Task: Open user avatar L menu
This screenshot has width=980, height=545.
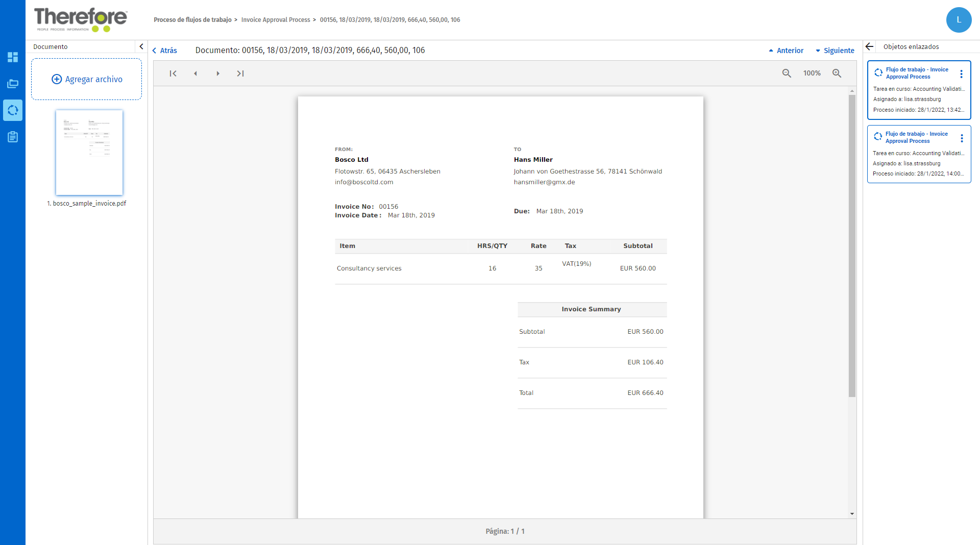Action: 959,20
